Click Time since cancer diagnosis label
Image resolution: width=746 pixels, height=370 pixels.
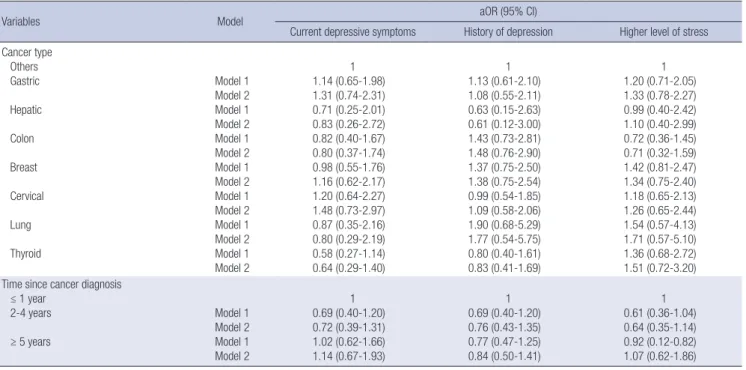[61, 285]
